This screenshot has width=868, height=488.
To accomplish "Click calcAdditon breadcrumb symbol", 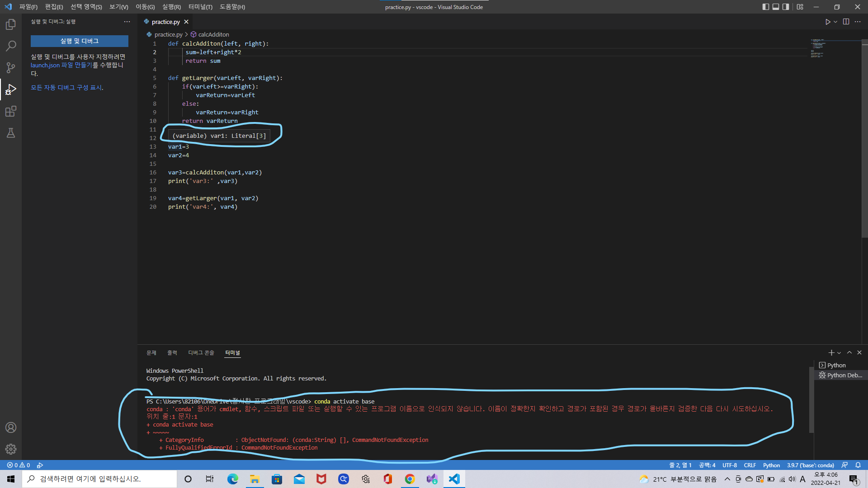I will (213, 34).
